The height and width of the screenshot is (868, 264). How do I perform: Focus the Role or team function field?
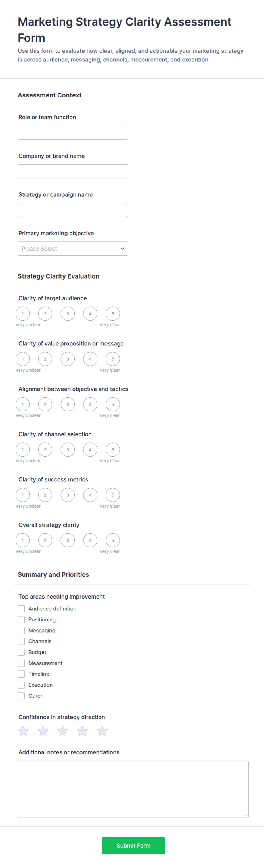(x=73, y=132)
